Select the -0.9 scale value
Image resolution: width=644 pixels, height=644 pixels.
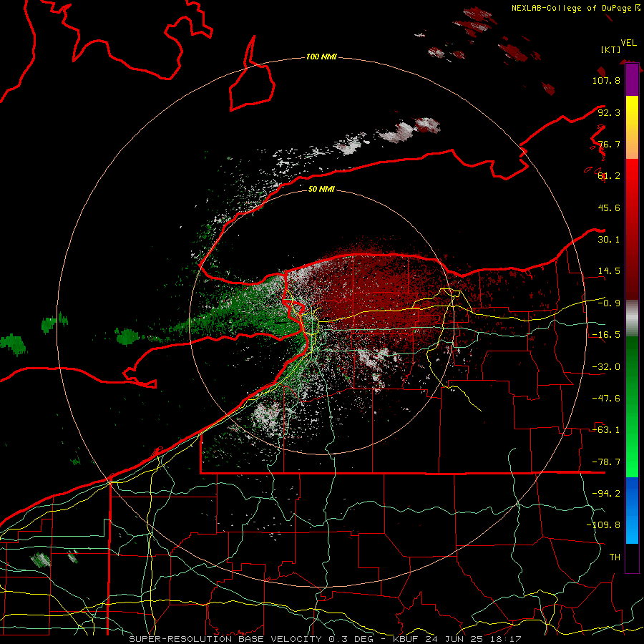tap(609, 303)
